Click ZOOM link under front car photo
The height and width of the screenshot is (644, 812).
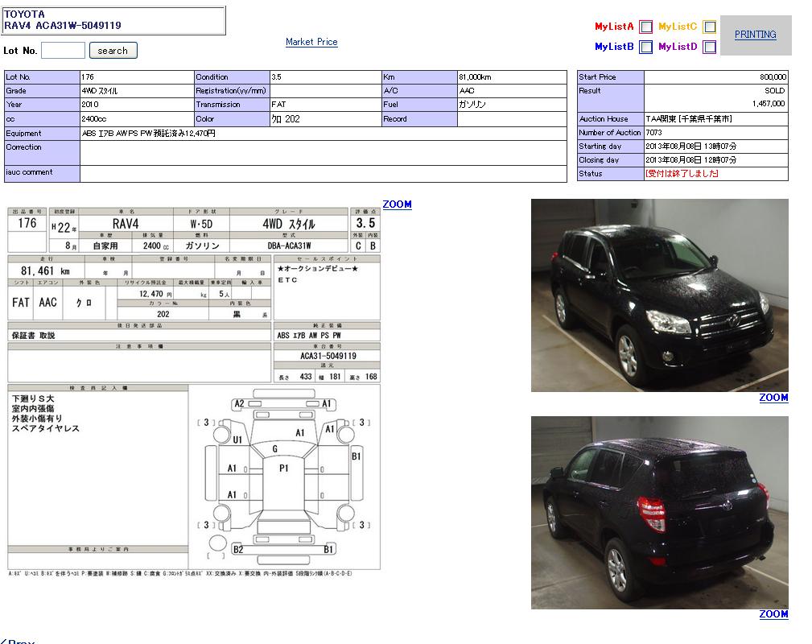tap(773, 398)
